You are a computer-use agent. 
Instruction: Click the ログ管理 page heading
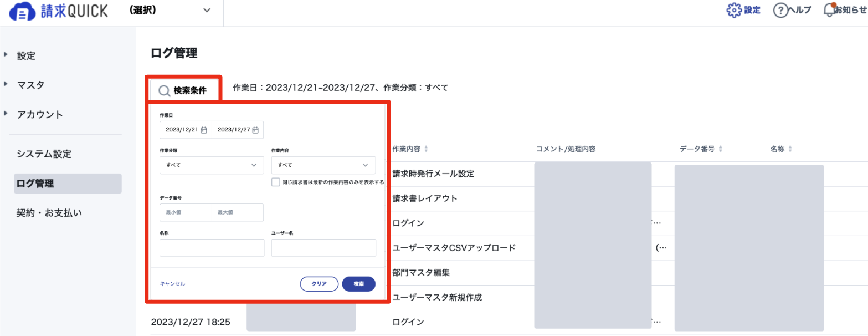(x=174, y=53)
